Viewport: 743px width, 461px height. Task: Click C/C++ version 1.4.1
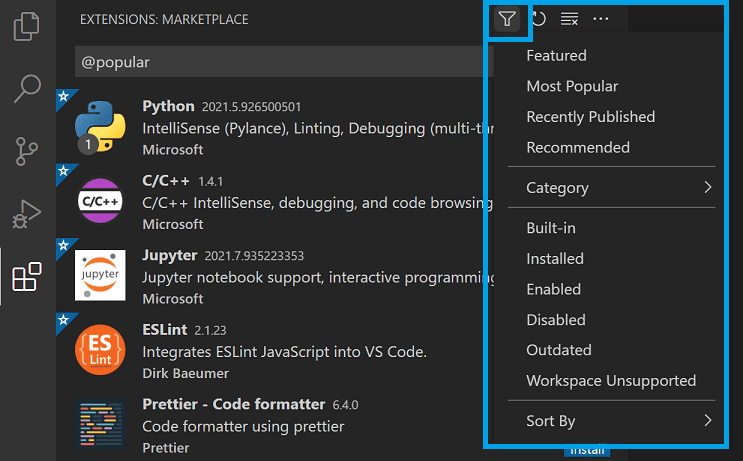tap(210, 181)
